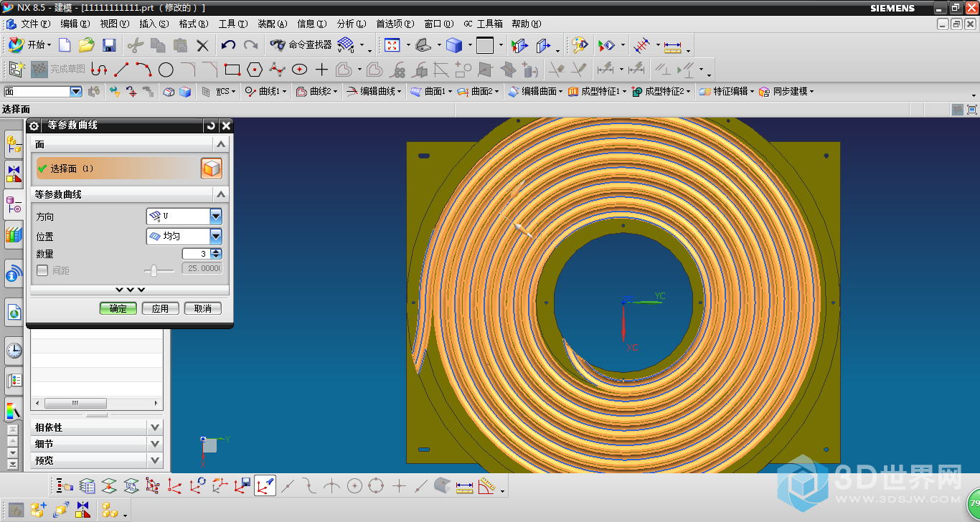Toggle the Display WCS icon in bottom toolbar
This screenshot has width=980, height=522.
click(x=265, y=486)
